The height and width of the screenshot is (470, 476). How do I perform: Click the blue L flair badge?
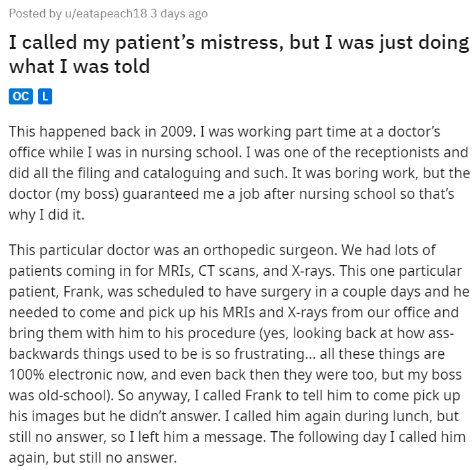click(45, 96)
